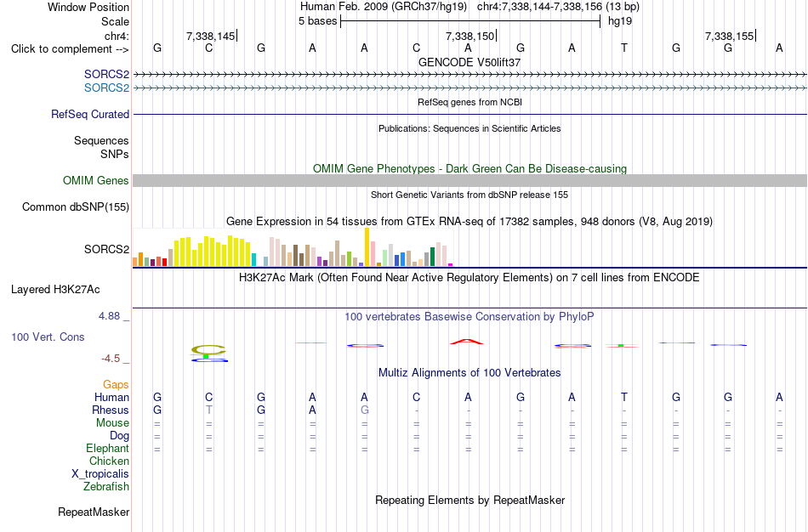Click the 7,338,145 ruler coordinate

coord(210,36)
